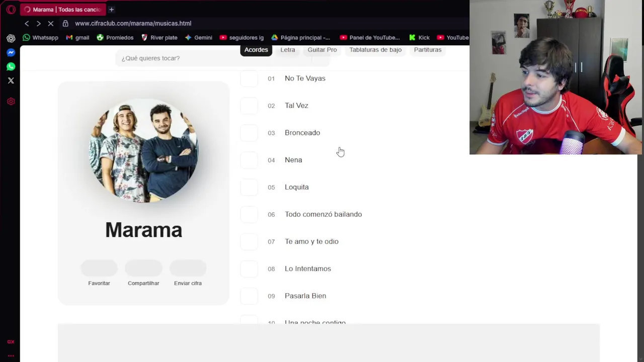This screenshot has height=362, width=644.
Task: Open the YouTube bookmark
Action: [x=453, y=37]
